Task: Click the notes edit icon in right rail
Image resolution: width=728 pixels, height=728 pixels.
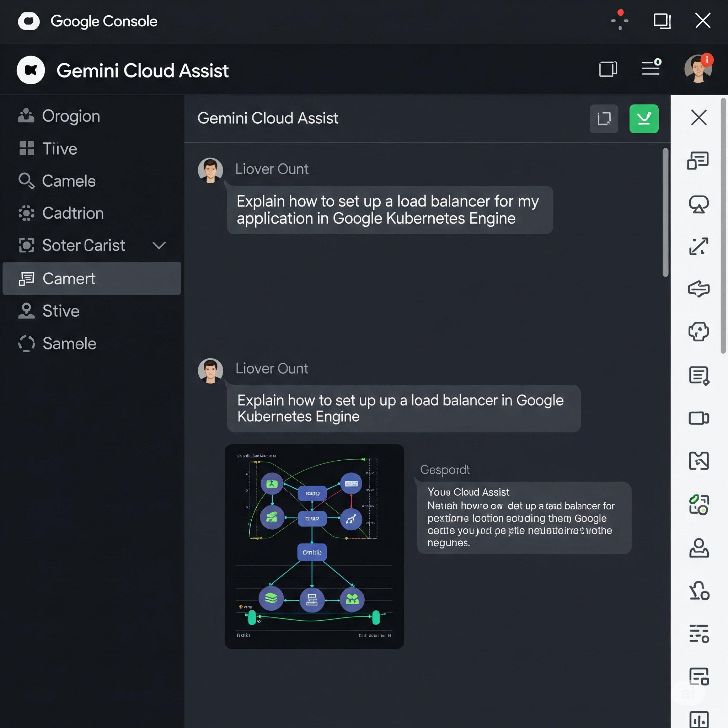Action: (699, 376)
